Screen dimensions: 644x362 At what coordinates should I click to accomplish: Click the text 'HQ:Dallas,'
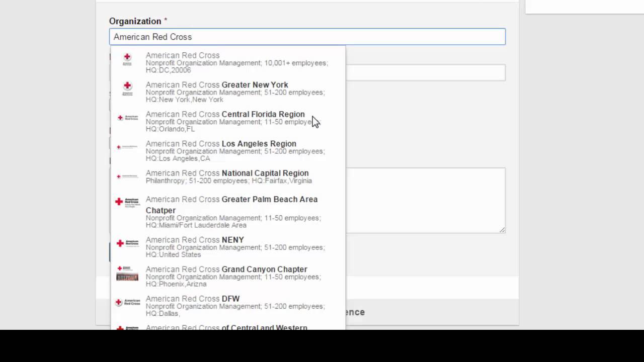[x=162, y=313]
